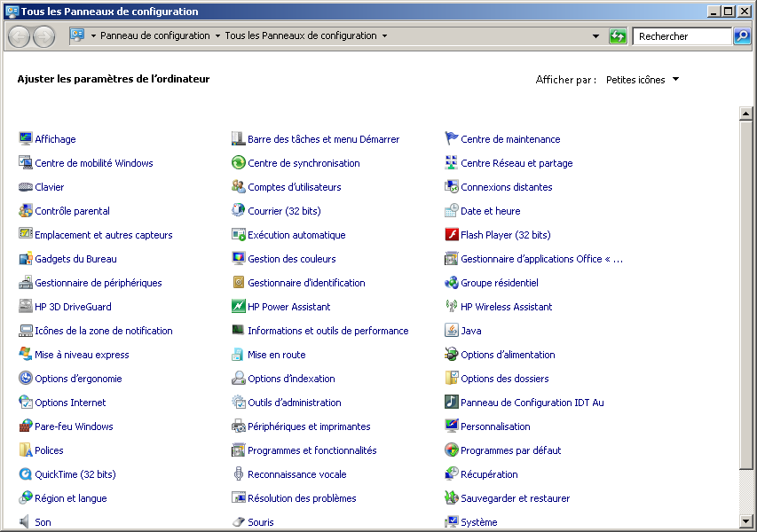Image resolution: width=757 pixels, height=532 pixels.
Task: Open the Son speaker icon
Action: [25, 522]
